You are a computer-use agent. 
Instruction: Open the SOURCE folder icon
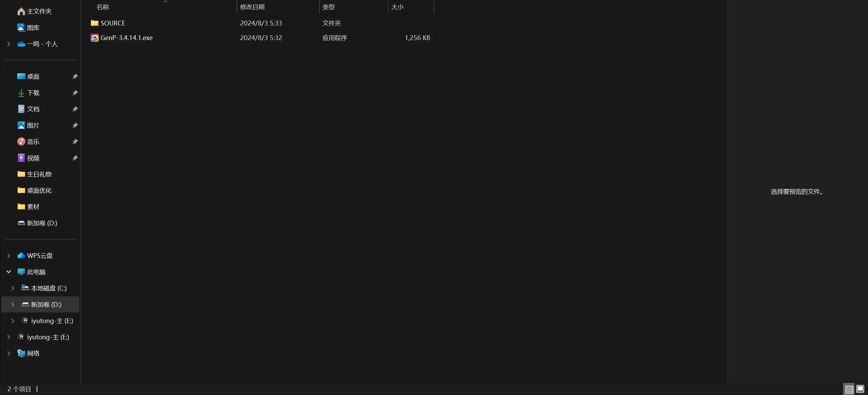coord(94,23)
